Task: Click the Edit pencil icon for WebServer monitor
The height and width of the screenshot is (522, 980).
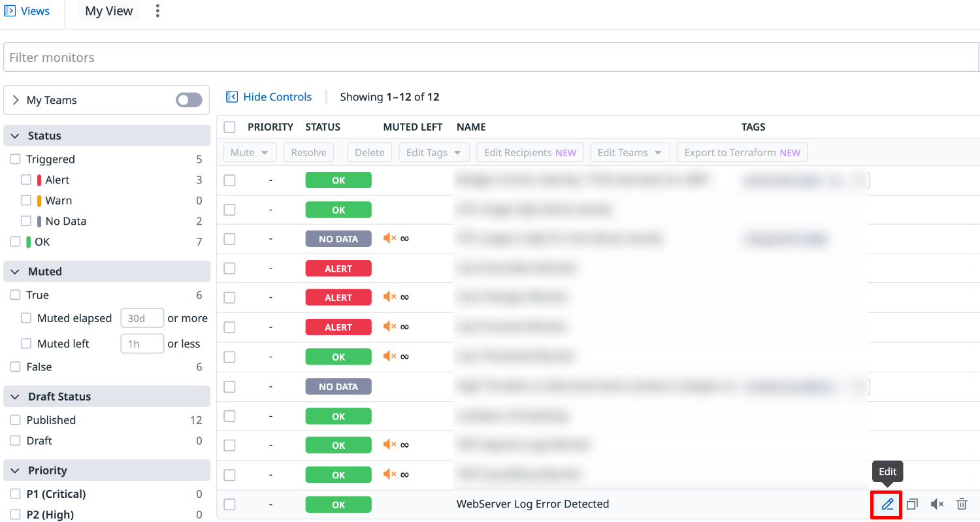Action: point(887,504)
